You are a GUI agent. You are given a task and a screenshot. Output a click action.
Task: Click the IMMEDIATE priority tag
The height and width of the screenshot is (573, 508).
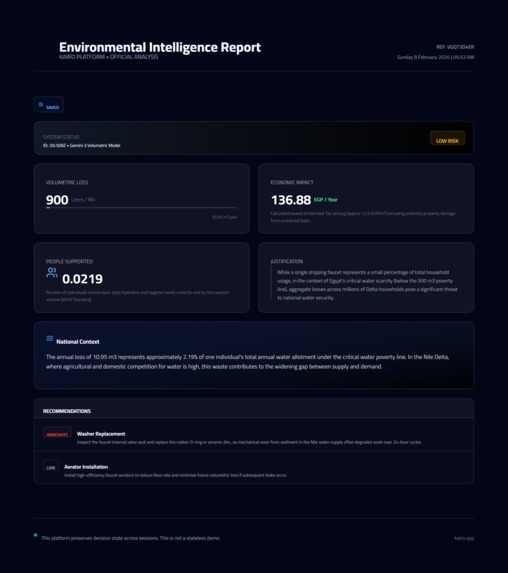pyautogui.click(x=57, y=433)
